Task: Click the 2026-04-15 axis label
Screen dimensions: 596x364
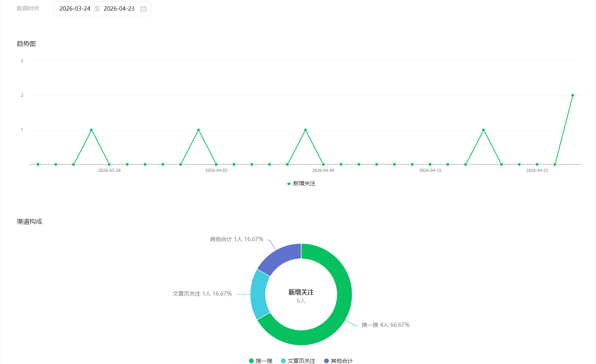Action: click(430, 170)
